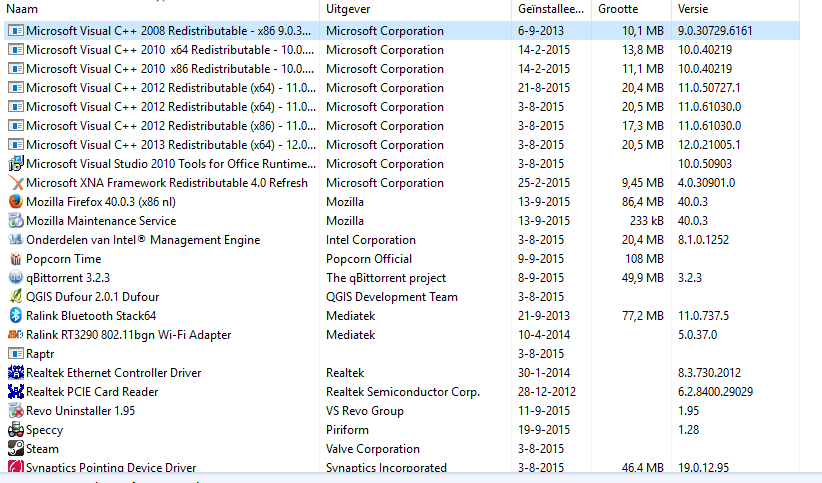Select the Popcorn Time program name
This screenshot has width=822, height=483.
click(63, 259)
